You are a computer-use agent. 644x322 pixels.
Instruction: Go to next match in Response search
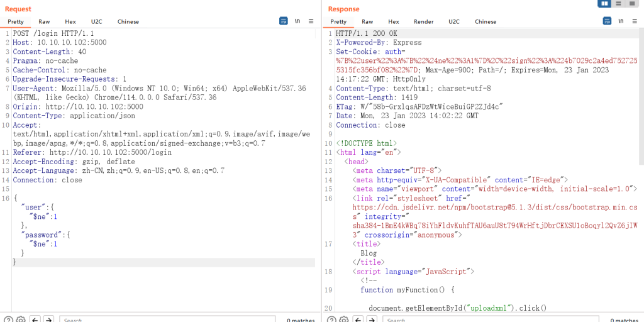pyautogui.click(x=372, y=319)
